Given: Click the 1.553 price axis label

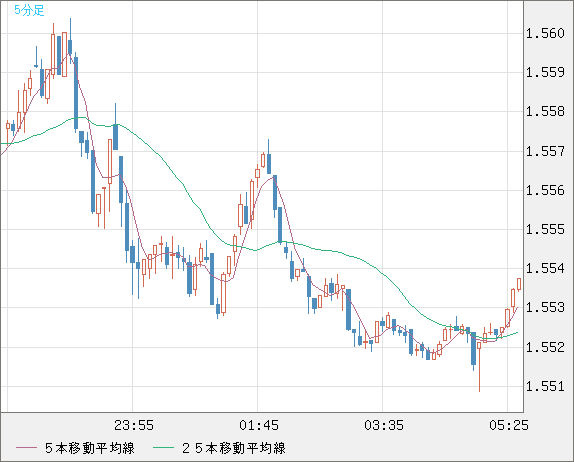Looking at the screenshot, I should 545,307.
